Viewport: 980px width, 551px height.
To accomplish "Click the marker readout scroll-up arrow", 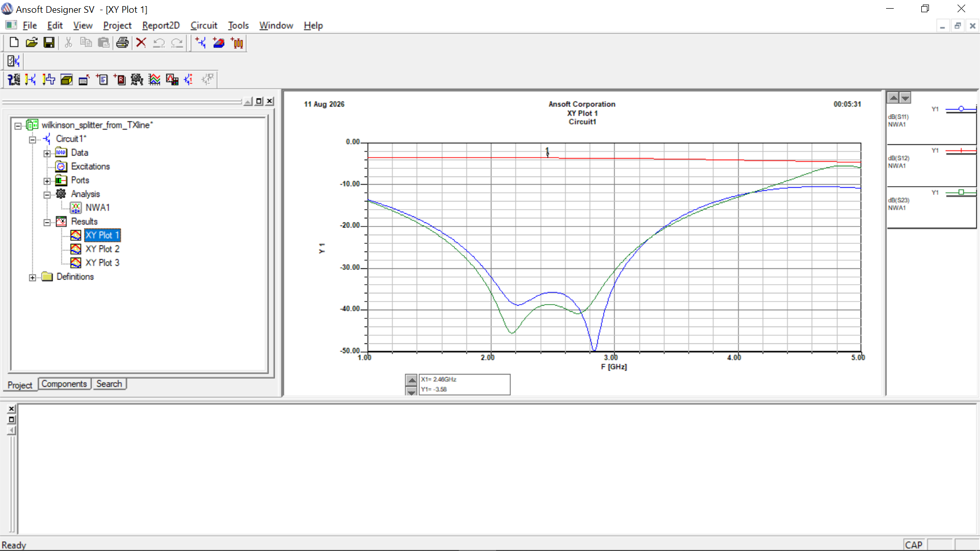I will click(x=411, y=380).
